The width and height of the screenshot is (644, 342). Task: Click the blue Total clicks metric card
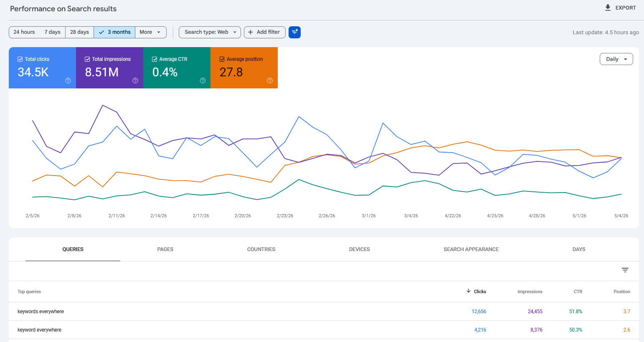[42, 68]
